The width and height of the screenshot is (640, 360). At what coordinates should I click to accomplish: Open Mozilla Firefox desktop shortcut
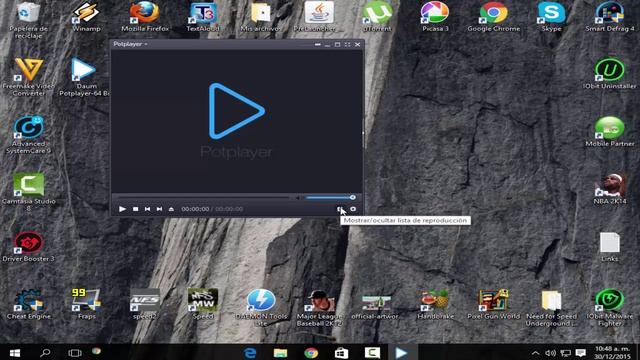145,17
